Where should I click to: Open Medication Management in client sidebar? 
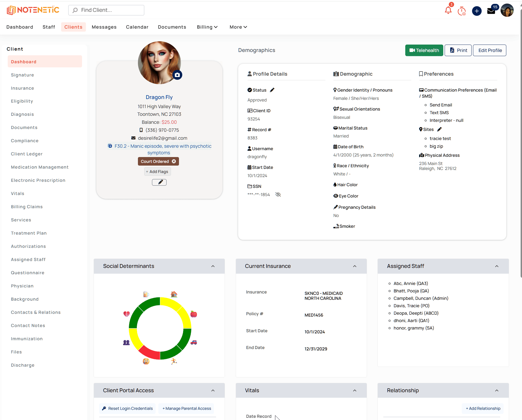[40, 167]
